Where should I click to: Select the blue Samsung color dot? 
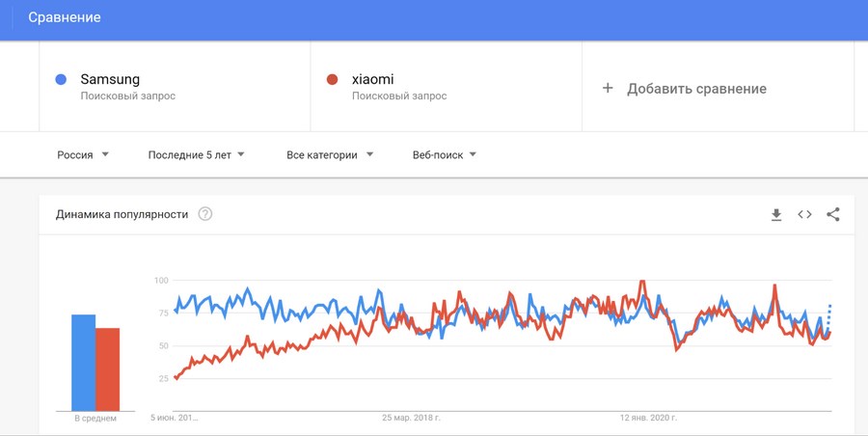point(61,80)
